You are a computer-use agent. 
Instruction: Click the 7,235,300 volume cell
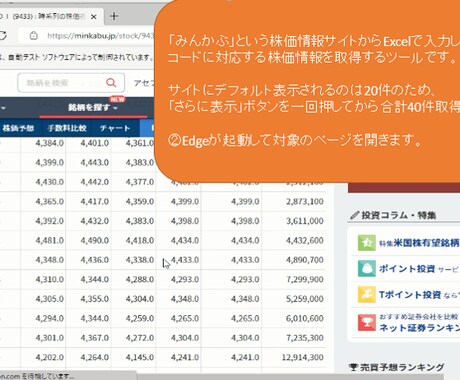305,338
